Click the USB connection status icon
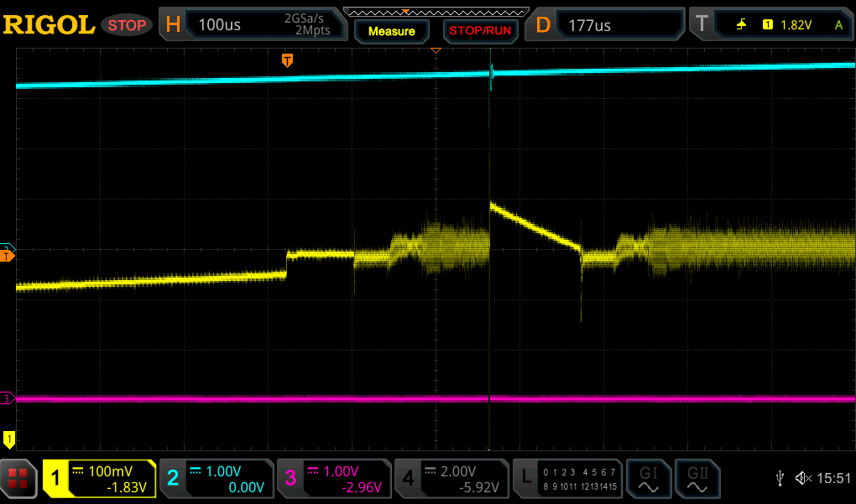The image size is (856, 504). click(781, 478)
